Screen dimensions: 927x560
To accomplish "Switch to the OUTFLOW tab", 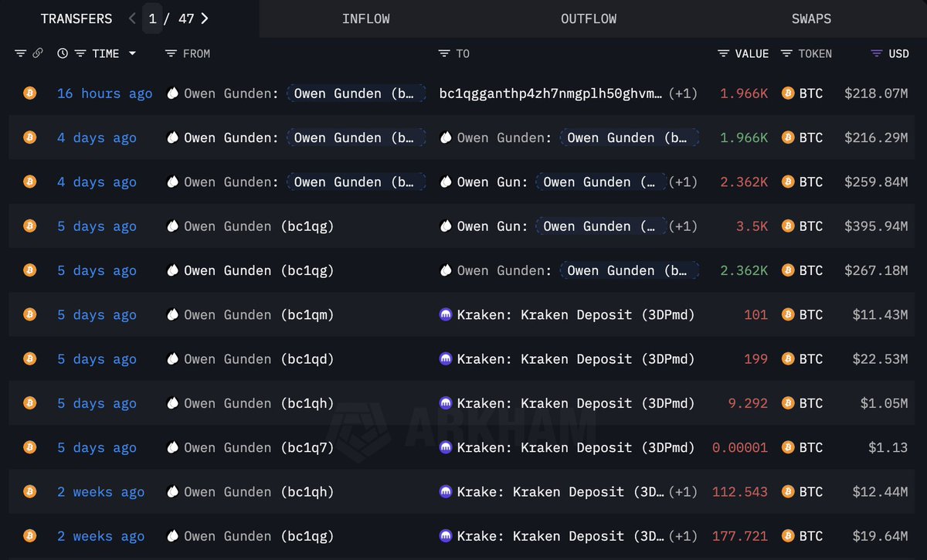I will pos(589,19).
